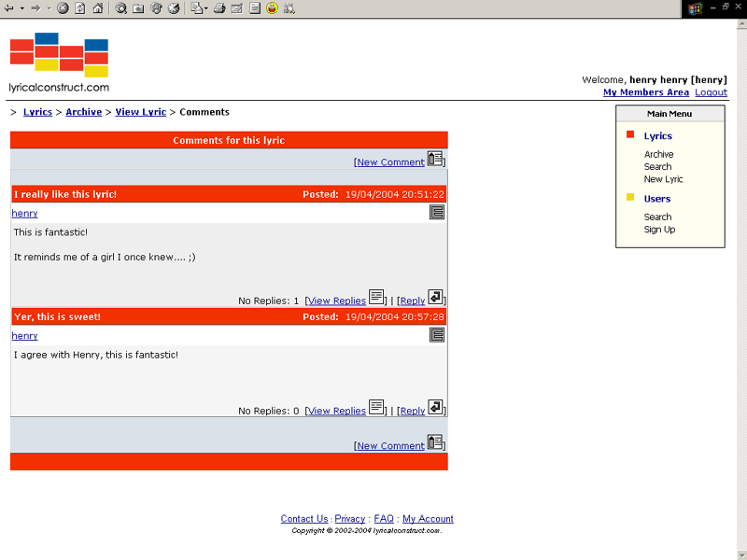Click Reply icon for first comment
This screenshot has height=560, width=747.
point(435,297)
